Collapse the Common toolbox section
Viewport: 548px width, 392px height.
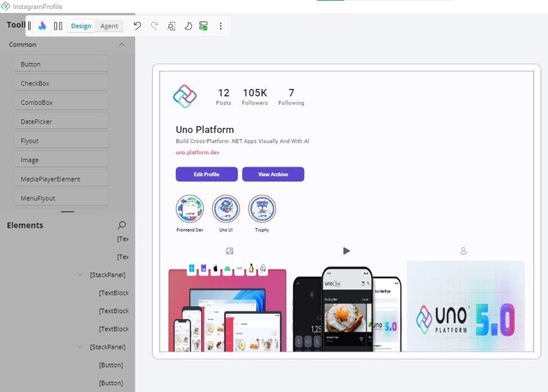(x=122, y=45)
